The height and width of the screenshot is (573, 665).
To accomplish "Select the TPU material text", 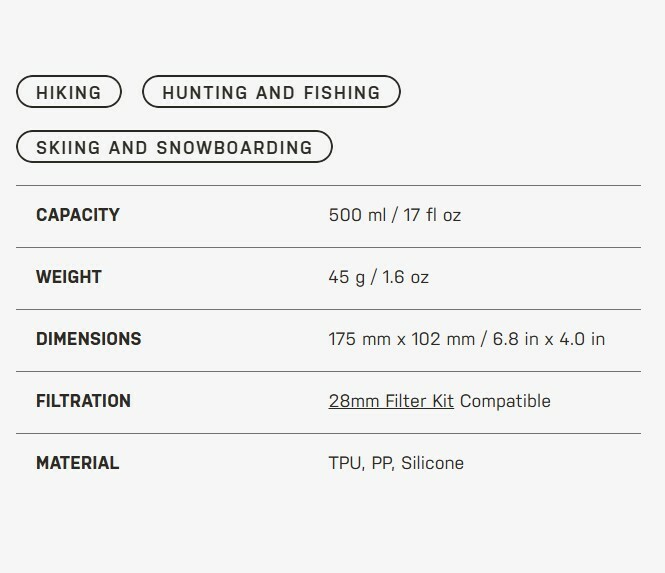I will click(345, 463).
